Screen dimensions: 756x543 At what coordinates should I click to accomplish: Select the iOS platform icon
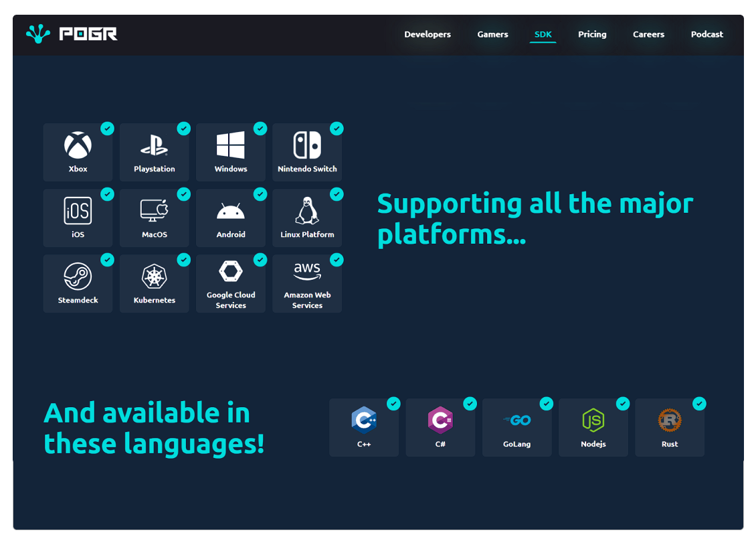click(78, 211)
